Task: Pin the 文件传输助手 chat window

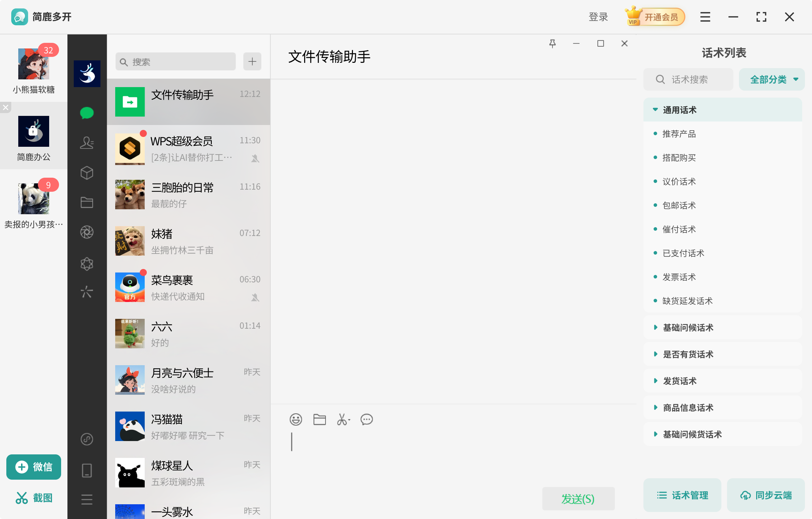Action: [x=552, y=43]
